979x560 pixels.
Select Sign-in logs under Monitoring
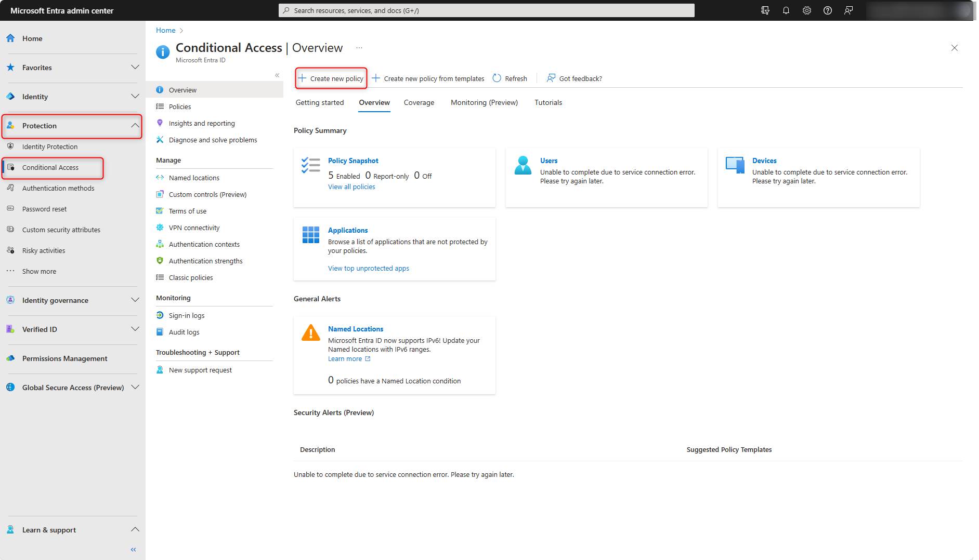coord(186,315)
